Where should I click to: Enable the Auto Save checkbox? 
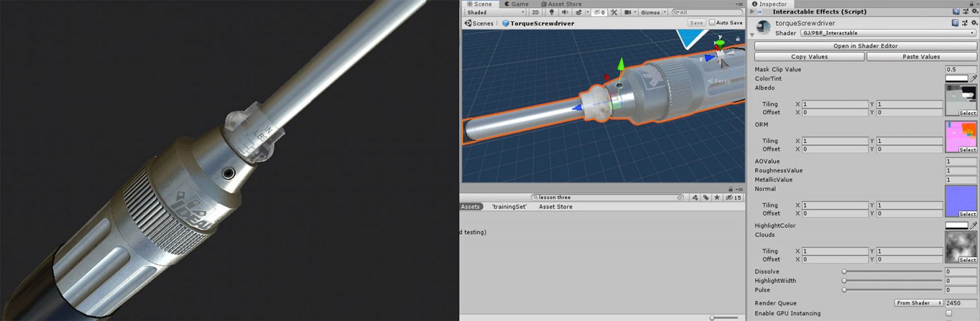click(x=712, y=23)
